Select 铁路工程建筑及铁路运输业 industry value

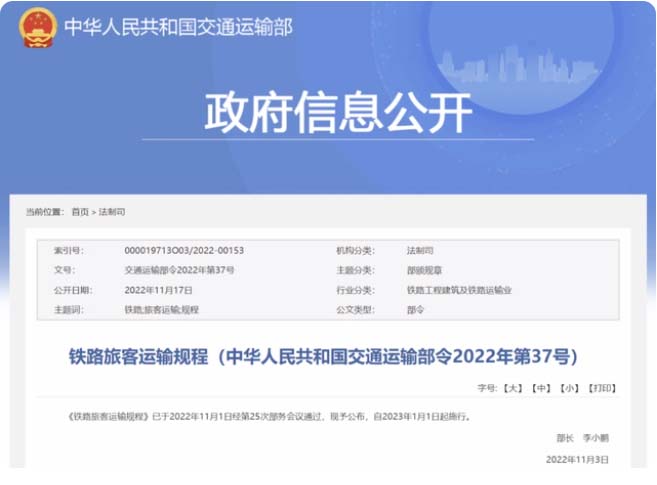(x=459, y=290)
